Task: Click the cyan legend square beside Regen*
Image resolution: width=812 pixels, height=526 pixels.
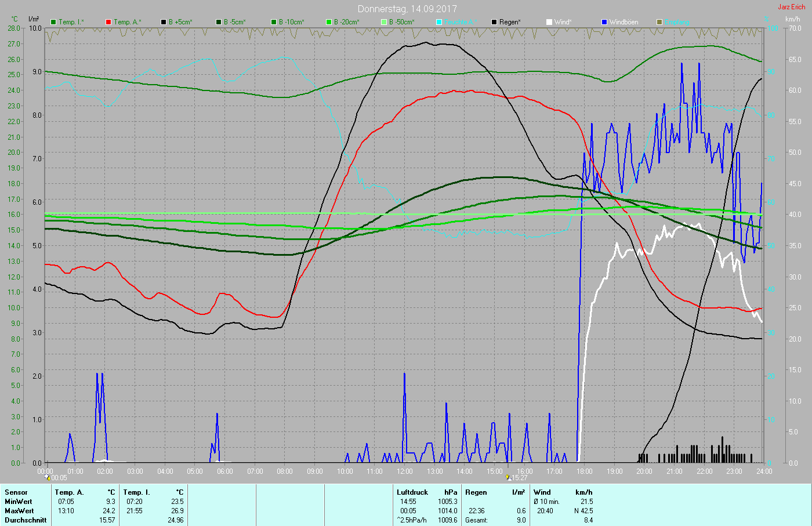Action: [439, 22]
